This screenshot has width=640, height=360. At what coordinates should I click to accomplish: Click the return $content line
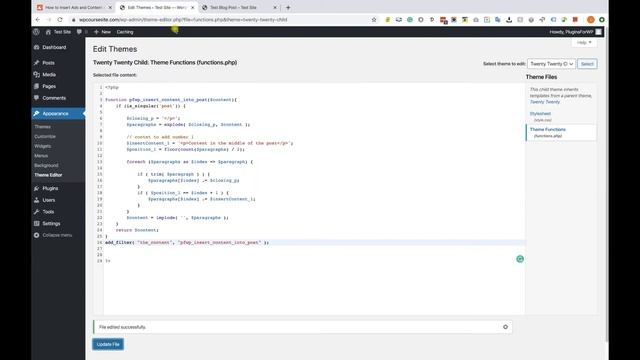[x=137, y=230]
